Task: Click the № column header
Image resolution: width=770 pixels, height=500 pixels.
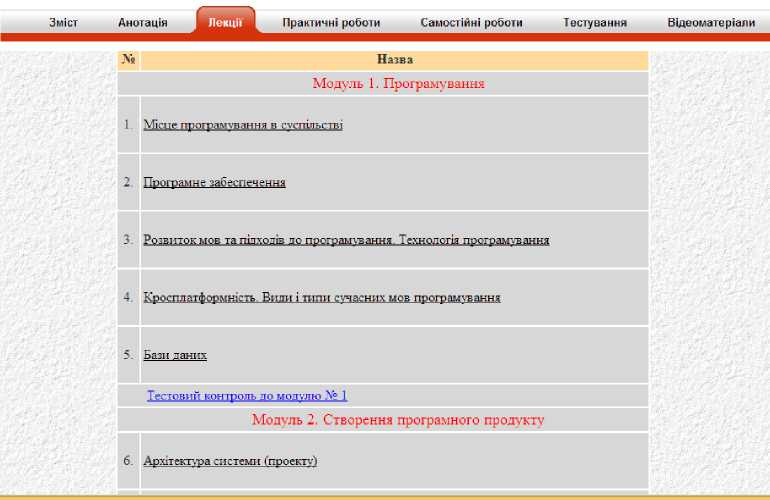Action: click(129, 60)
